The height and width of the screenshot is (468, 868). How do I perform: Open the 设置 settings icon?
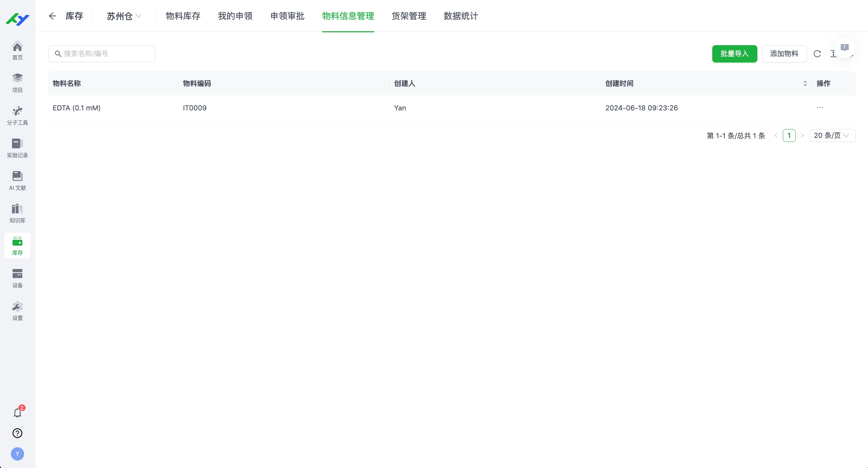17,310
